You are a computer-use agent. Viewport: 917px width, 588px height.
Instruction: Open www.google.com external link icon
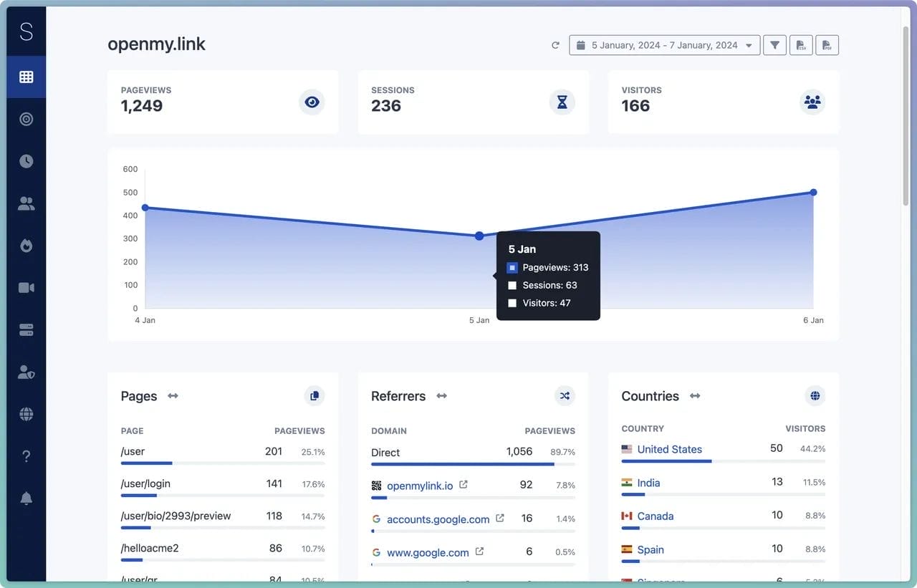479,551
